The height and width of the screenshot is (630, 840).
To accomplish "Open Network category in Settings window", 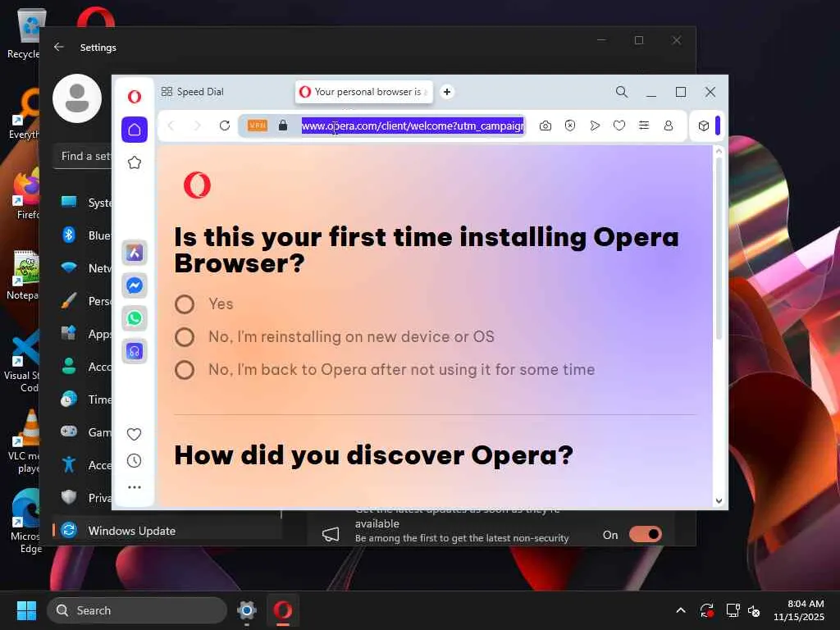I will click(85, 268).
